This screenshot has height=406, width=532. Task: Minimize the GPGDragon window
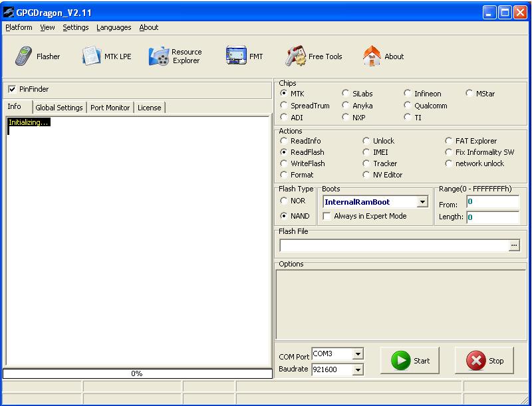[489, 13]
